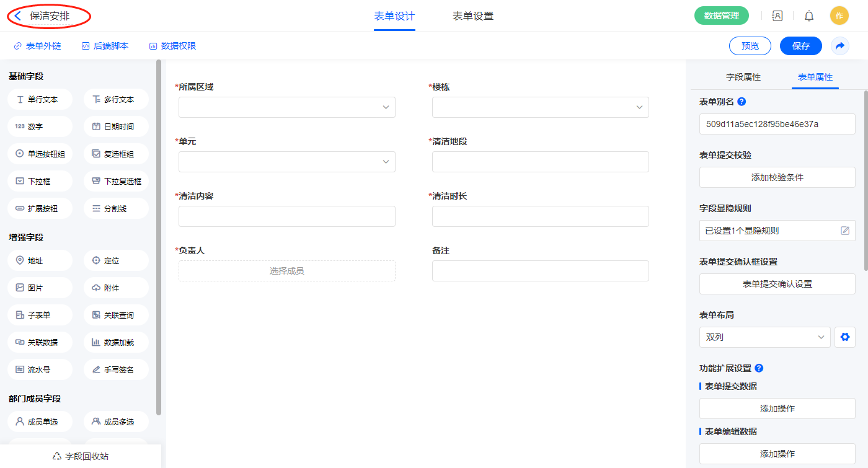Expand the 楼栋 dropdown
The height and width of the screenshot is (468, 868).
pyautogui.click(x=540, y=107)
